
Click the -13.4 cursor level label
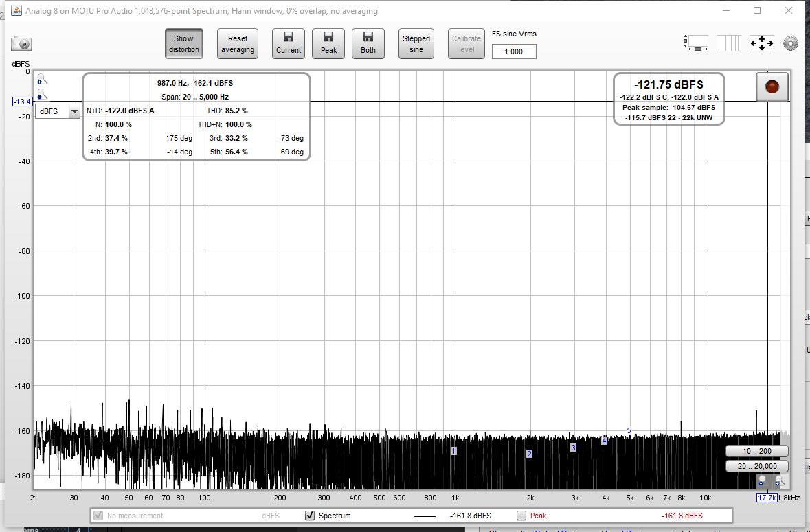(x=22, y=102)
